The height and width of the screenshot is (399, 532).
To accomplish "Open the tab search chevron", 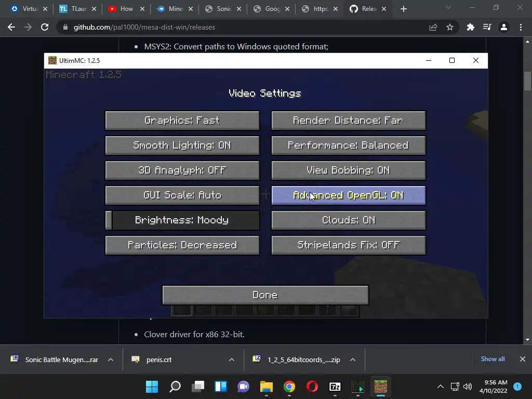I will [x=448, y=7].
